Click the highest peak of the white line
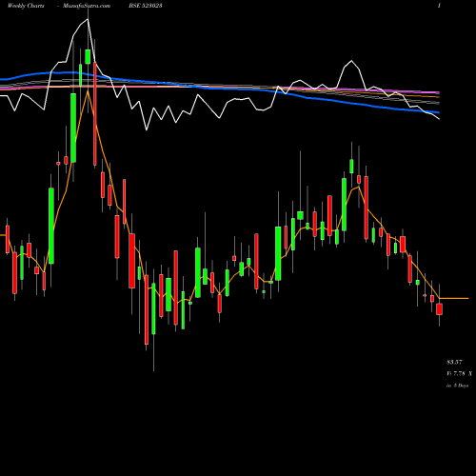The height and width of the screenshot is (476, 476). pyautogui.click(x=88, y=20)
